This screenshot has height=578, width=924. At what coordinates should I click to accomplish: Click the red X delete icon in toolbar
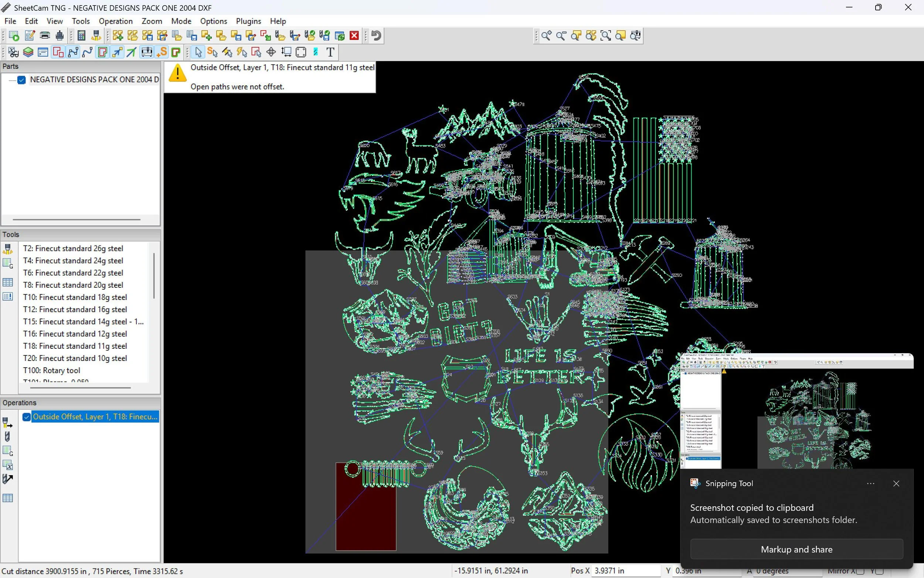354,36
